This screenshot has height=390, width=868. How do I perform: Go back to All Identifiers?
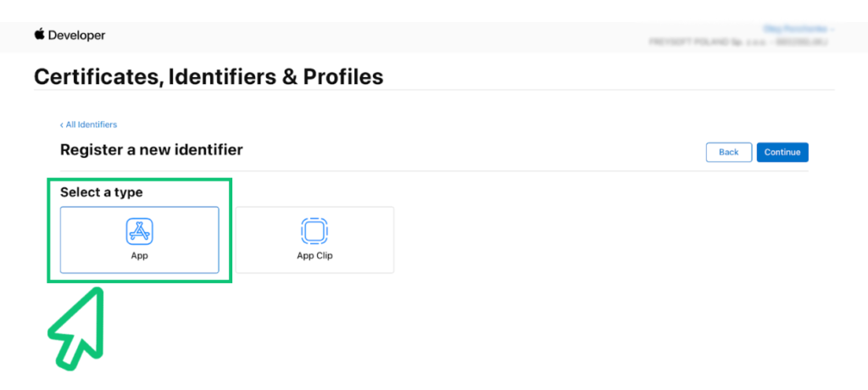point(88,125)
